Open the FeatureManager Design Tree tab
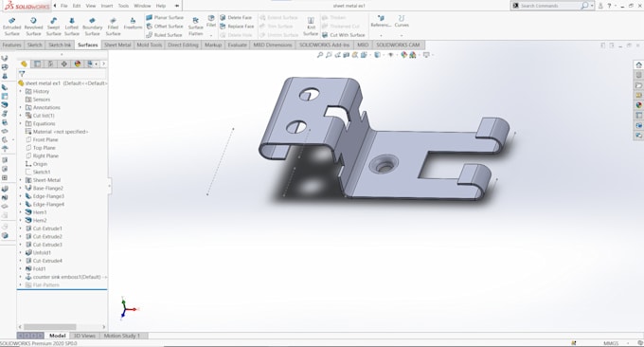644x347 pixels. pyautogui.click(x=24, y=64)
